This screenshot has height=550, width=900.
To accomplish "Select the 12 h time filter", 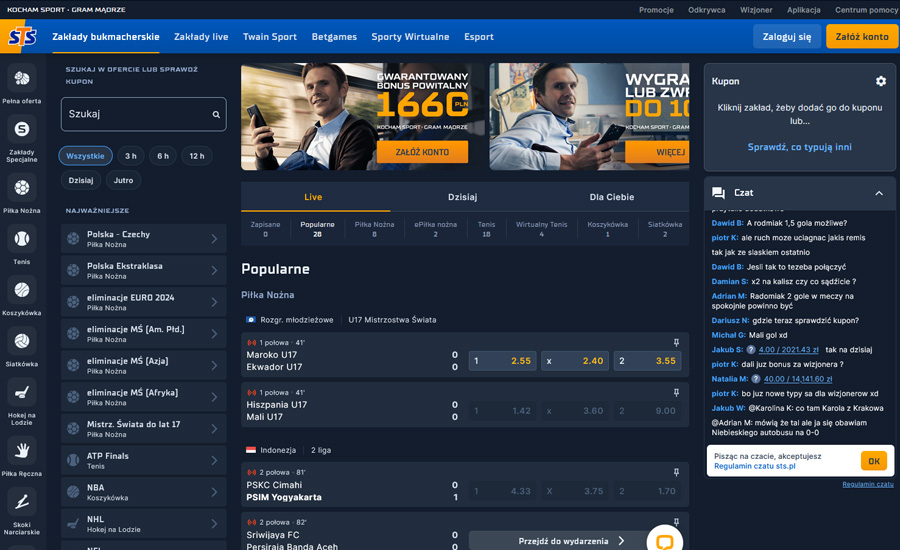I will 197,156.
